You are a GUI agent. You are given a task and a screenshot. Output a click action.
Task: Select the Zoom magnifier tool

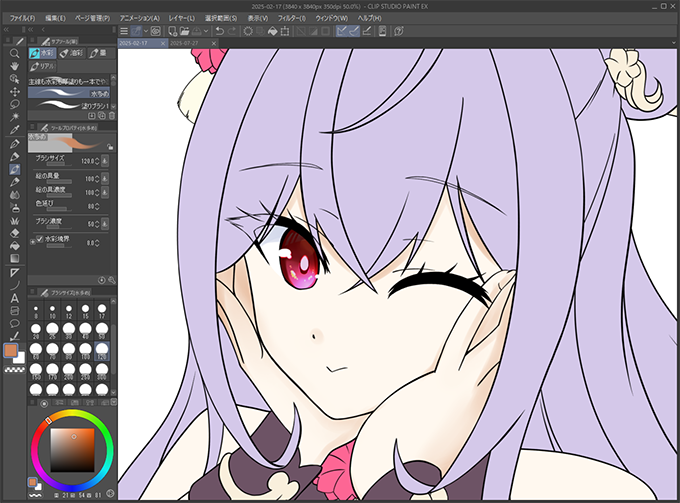[14, 53]
